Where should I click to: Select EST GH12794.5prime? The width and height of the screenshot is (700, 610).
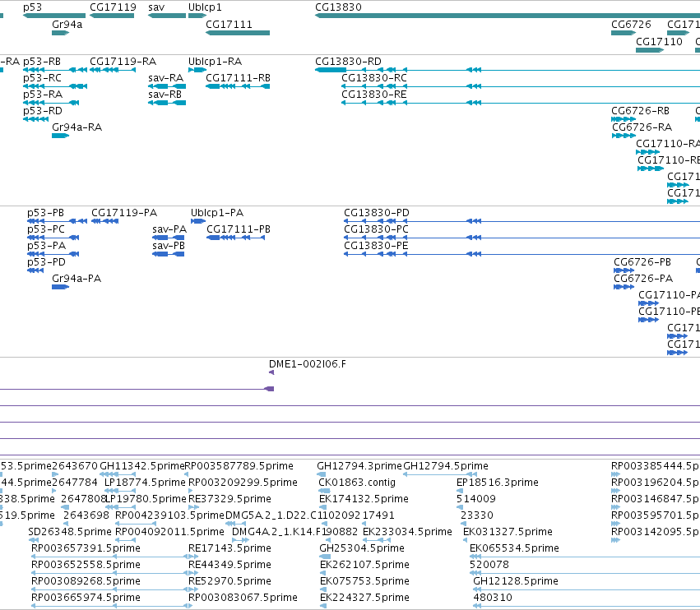pyautogui.click(x=446, y=466)
